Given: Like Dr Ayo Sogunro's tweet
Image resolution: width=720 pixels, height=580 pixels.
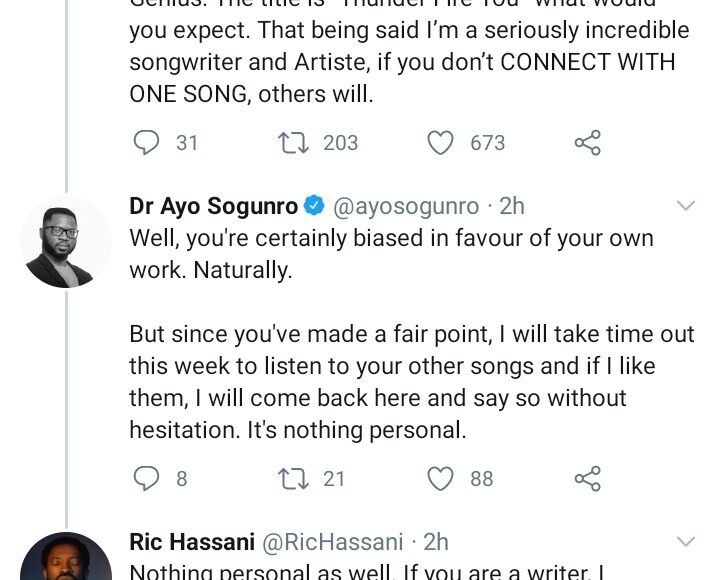Looking at the screenshot, I should [441, 479].
